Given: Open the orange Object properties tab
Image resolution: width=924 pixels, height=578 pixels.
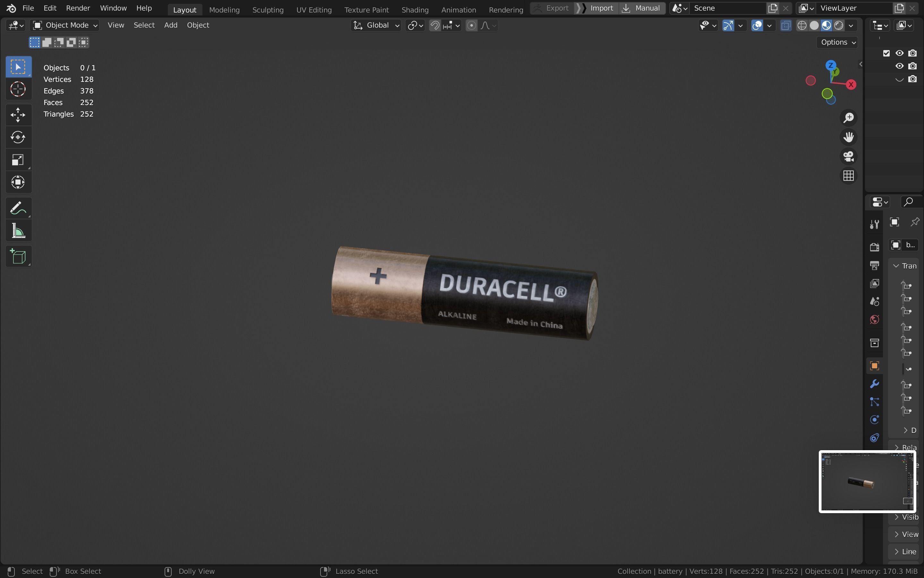Looking at the screenshot, I should [x=874, y=366].
